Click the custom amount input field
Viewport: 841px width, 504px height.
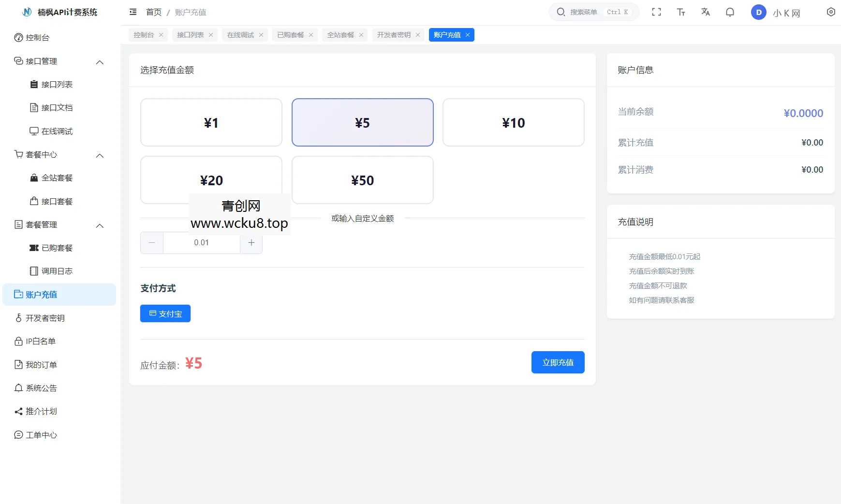coord(201,242)
